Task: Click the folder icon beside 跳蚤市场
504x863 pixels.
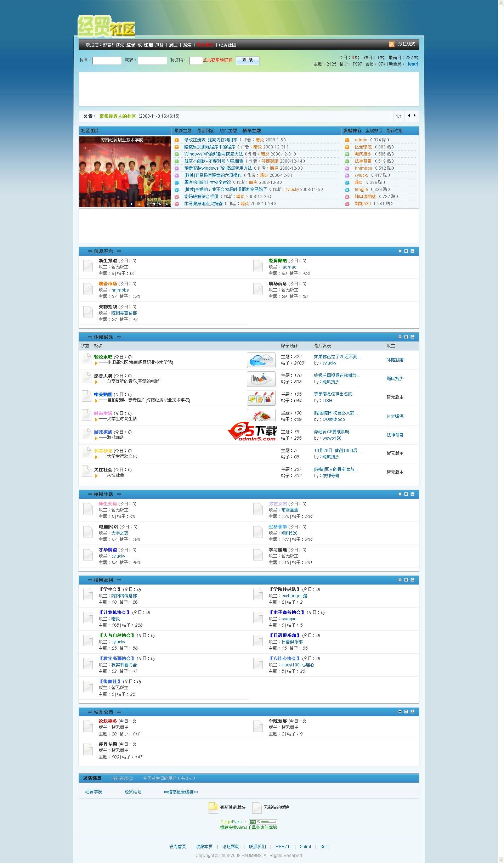Action: pyautogui.click(x=88, y=289)
